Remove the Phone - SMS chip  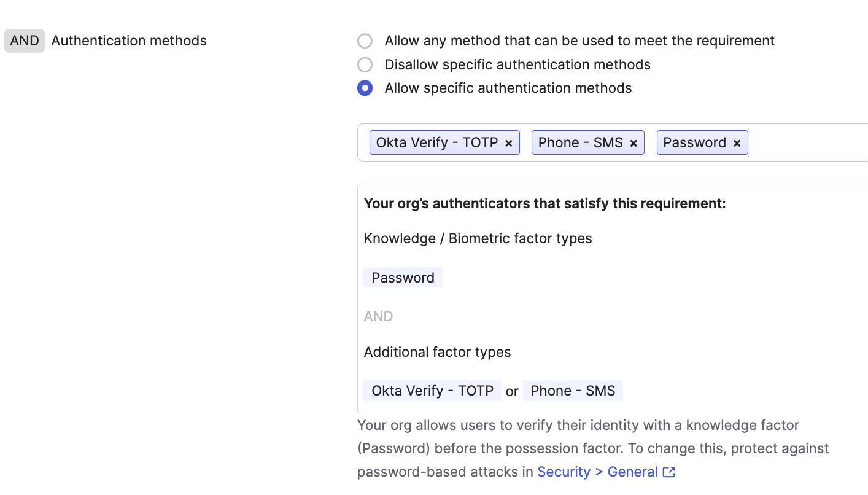point(634,143)
